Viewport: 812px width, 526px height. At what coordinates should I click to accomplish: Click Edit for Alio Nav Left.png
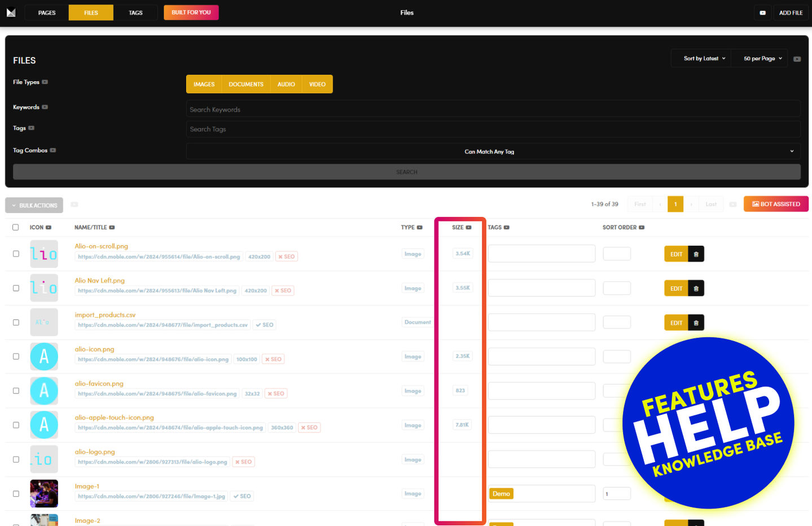676,289
